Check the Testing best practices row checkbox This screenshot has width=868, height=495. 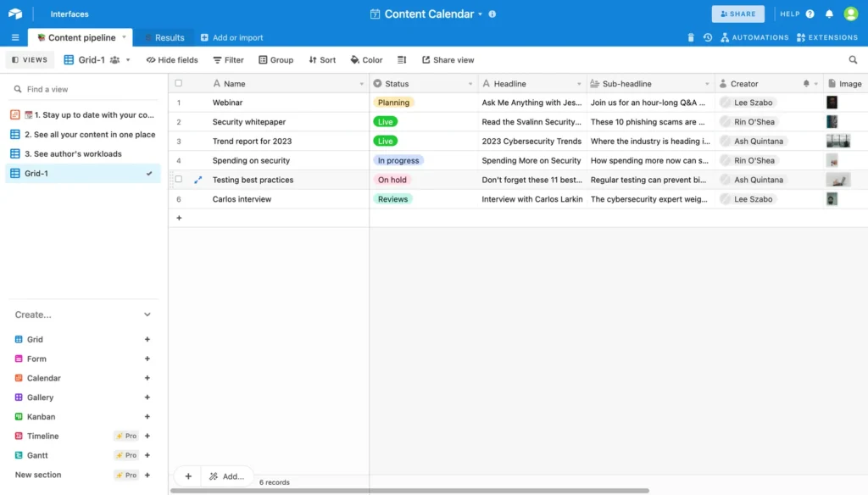(x=177, y=179)
